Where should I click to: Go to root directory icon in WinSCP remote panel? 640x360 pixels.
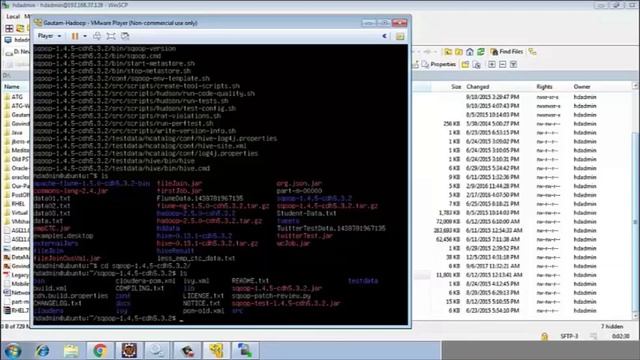click(459, 52)
